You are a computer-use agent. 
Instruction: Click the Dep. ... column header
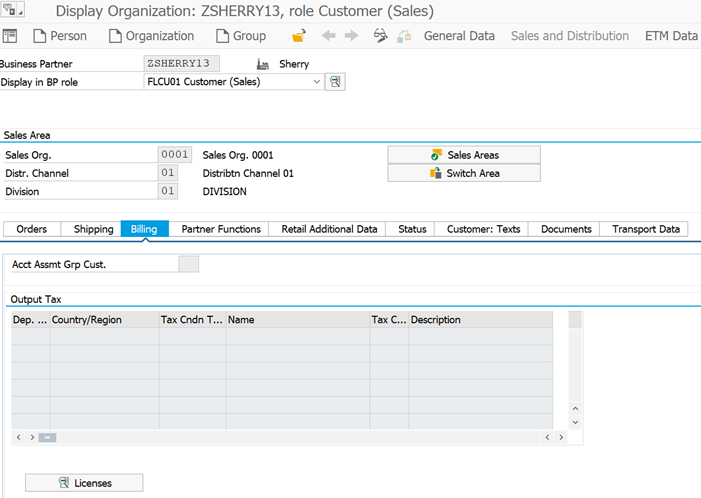[30, 320]
